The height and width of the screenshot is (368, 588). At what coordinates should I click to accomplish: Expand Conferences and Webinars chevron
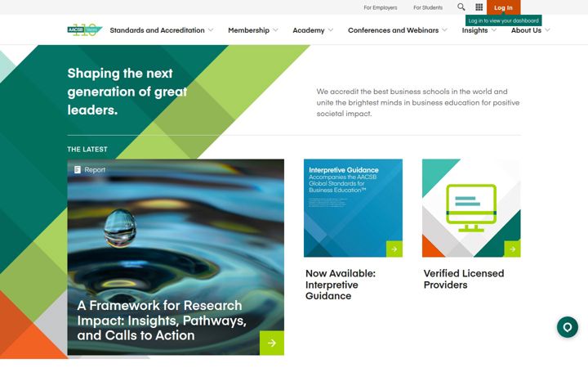pyautogui.click(x=445, y=30)
